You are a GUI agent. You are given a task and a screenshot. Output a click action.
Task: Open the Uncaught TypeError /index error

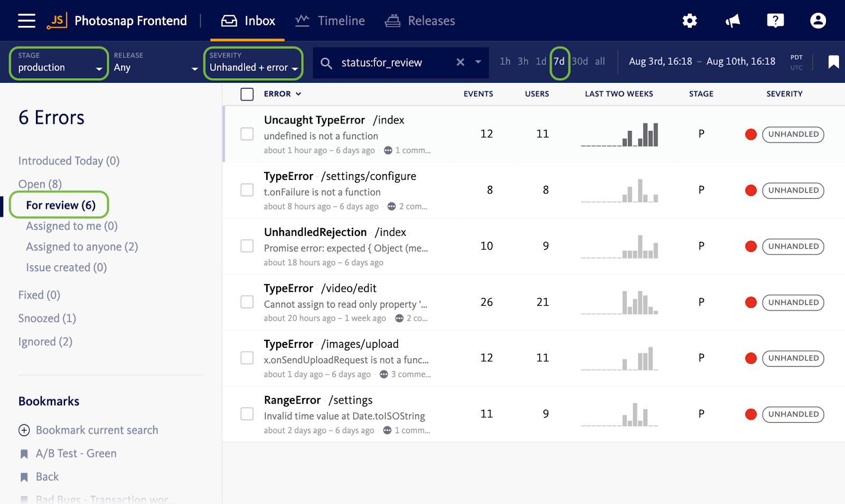click(x=334, y=120)
